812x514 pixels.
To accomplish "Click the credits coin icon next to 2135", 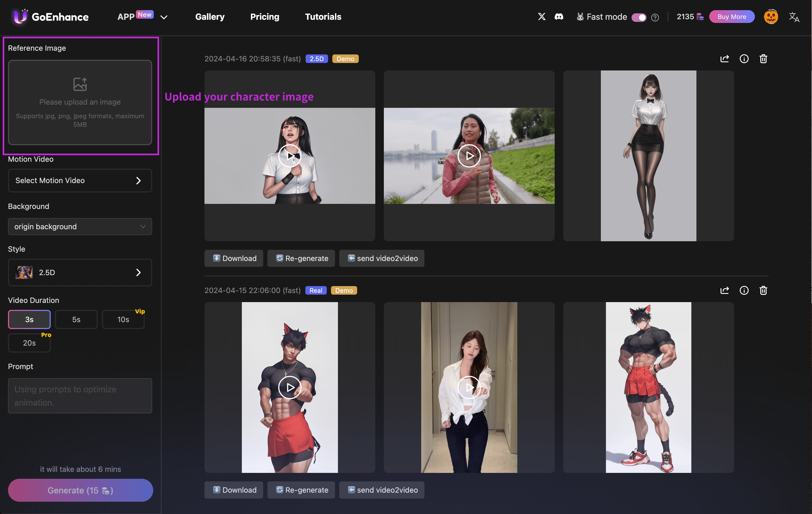I will tap(700, 17).
